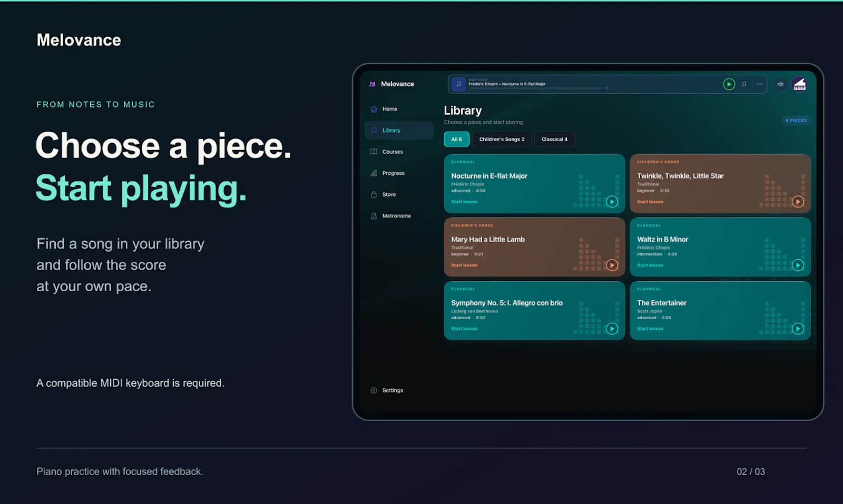Click the 6 PIECES badge
The height and width of the screenshot is (504, 843).
[796, 121]
